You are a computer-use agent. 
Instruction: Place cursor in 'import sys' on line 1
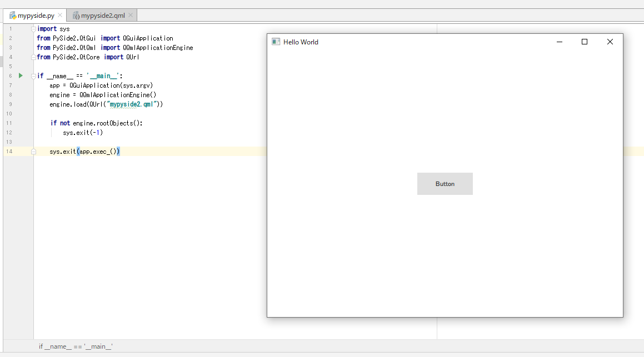click(53, 29)
